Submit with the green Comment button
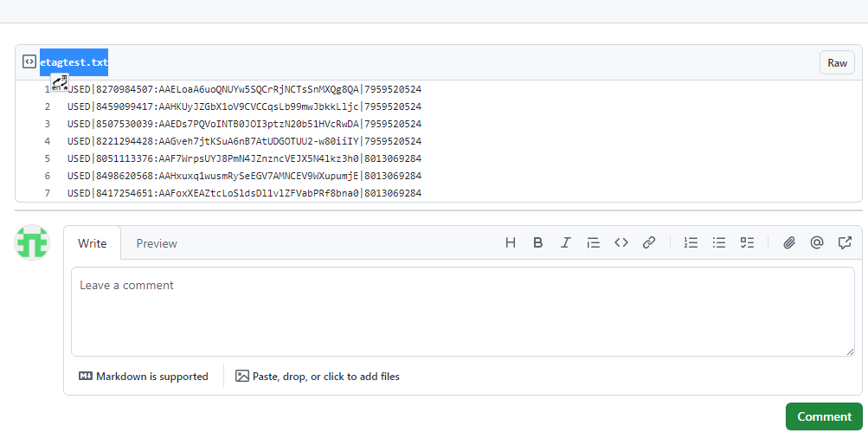 [x=824, y=416]
